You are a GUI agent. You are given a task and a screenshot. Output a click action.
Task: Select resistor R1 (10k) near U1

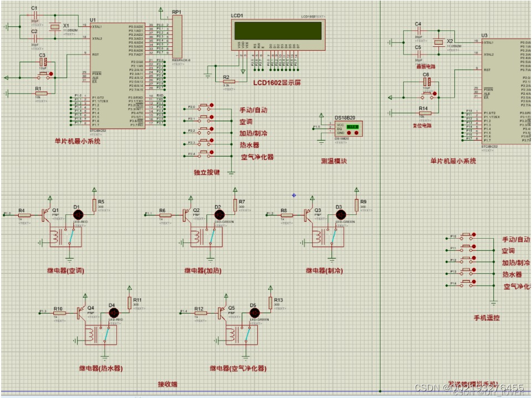pos(41,93)
